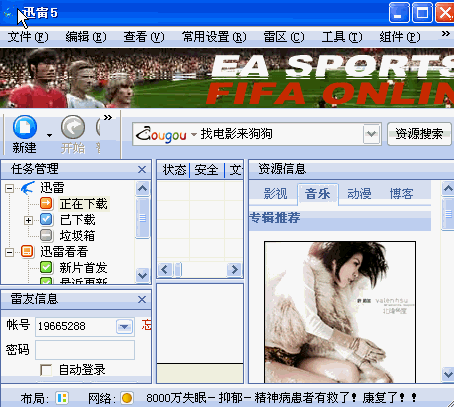Open the 帐号 account dropdown arrow

point(124,327)
